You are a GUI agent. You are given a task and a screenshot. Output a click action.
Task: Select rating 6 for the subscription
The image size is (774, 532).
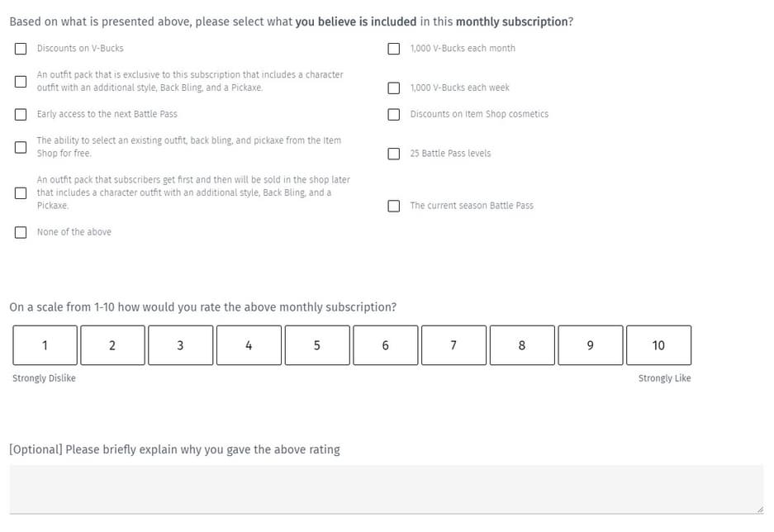click(x=386, y=345)
